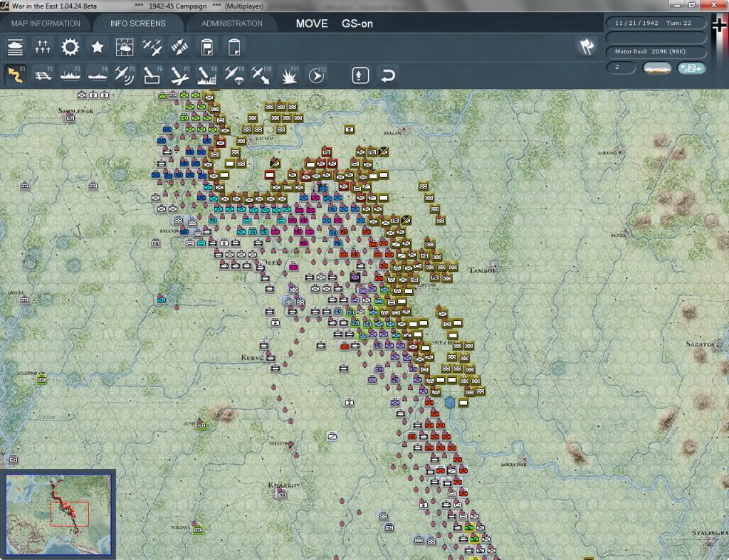Open the blank clipboard report icon

(234, 47)
